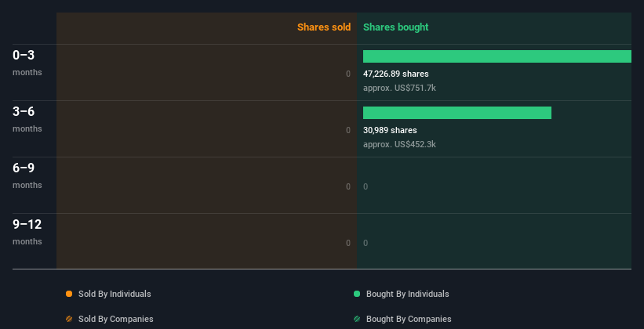This screenshot has width=644, height=329.
Task: Click shares bought zero in 6–9 months row
Action: coord(366,186)
